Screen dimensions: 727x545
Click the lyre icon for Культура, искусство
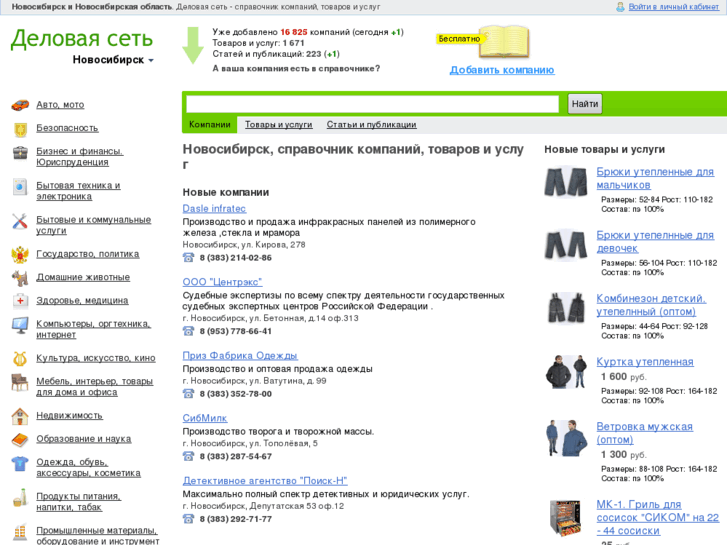[20, 359]
